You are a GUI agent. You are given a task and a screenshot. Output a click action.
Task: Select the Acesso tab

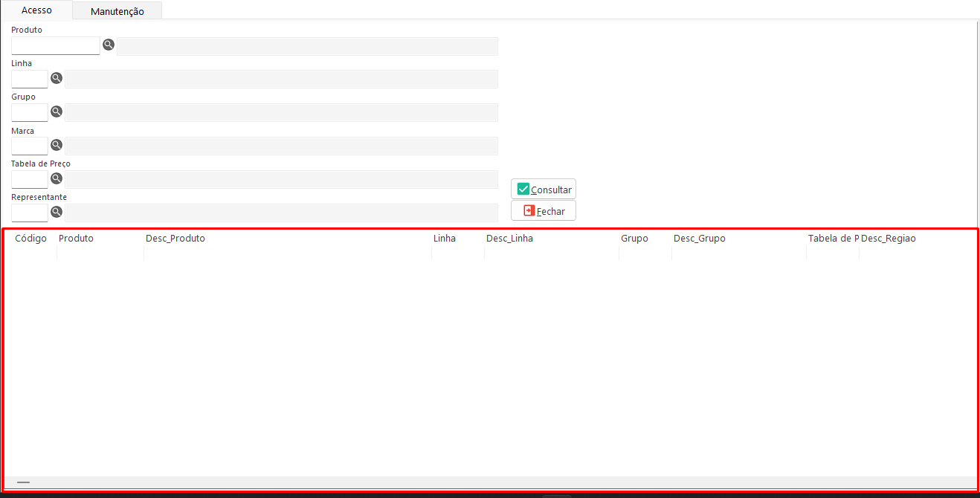tap(36, 10)
